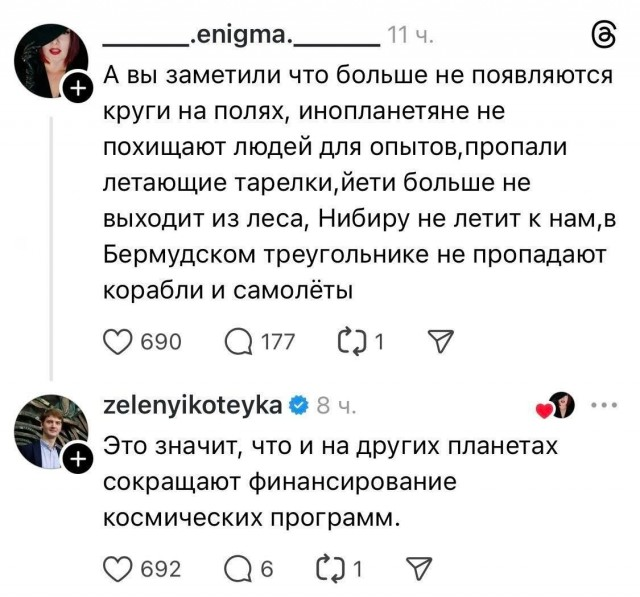640x597 pixels.
Task: Open the zelenyikoteyka username profile link
Action: point(192,405)
